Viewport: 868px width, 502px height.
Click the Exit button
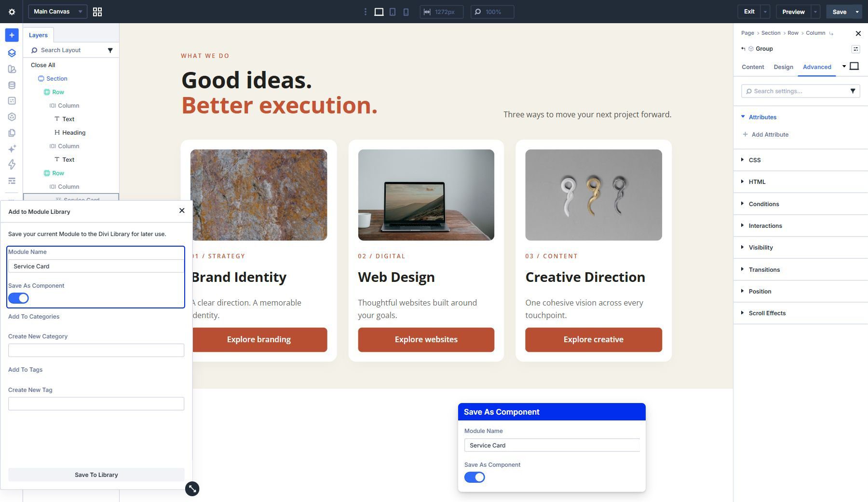[x=749, y=12]
